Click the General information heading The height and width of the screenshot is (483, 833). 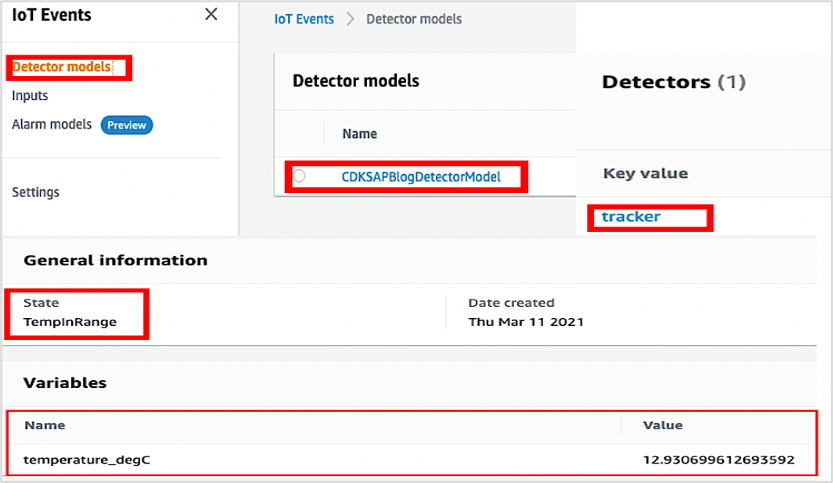pos(115,260)
